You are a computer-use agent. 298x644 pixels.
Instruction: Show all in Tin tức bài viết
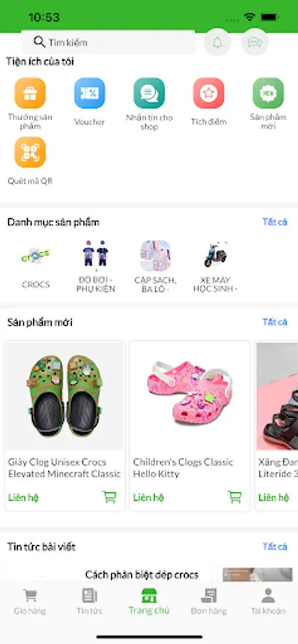275,547
